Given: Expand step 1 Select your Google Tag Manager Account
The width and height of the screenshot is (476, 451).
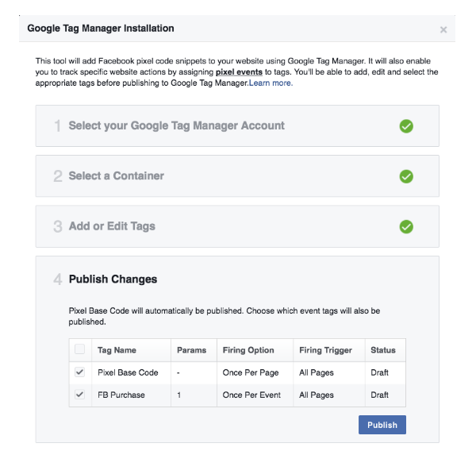Looking at the screenshot, I should (237, 125).
